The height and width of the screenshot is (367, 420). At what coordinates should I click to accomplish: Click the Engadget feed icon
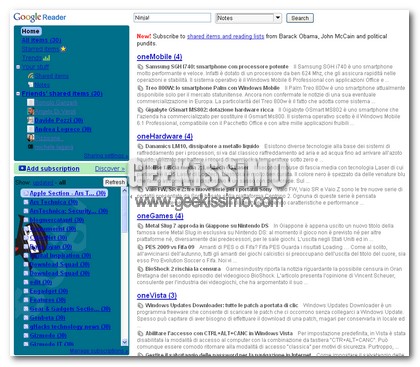(x=26, y=291)
